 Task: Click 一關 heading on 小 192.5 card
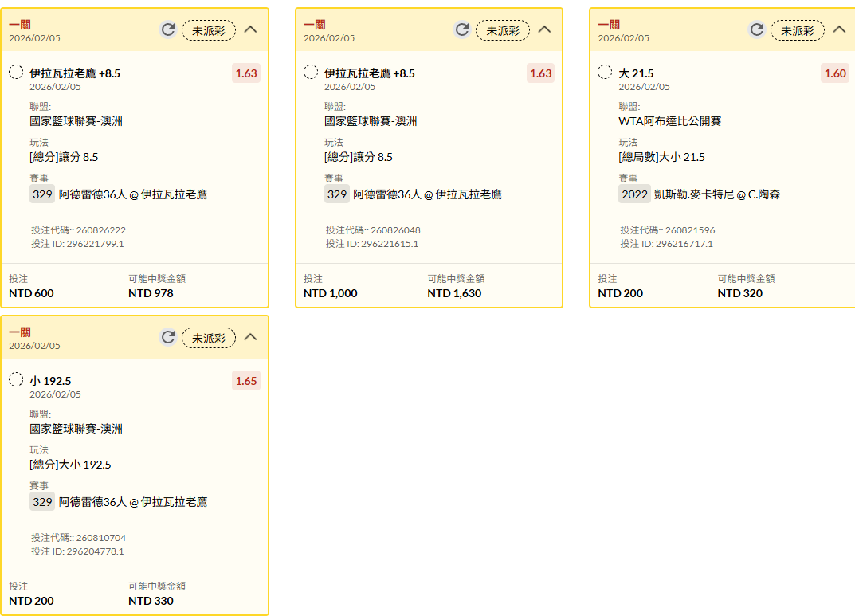point(20,332)
